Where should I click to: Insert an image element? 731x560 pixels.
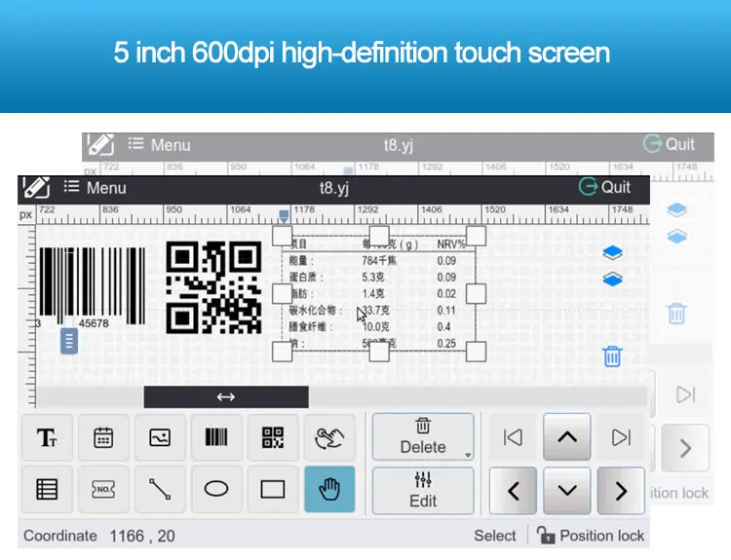160,438
